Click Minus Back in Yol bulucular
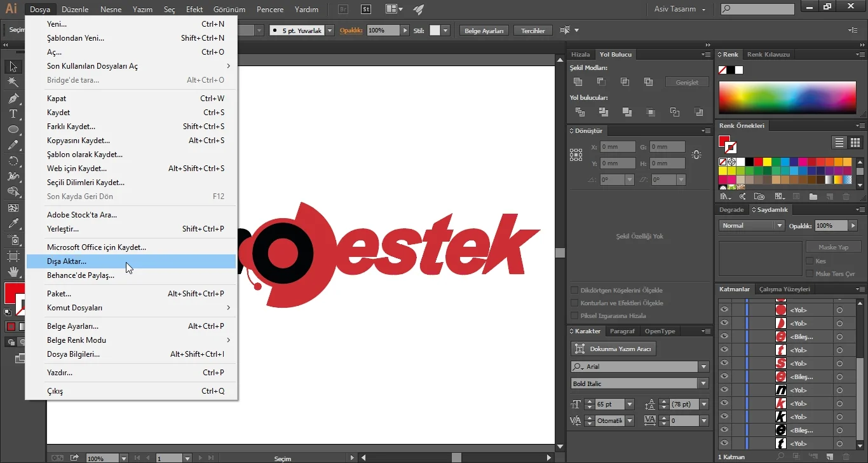 (x=698, y=112)
